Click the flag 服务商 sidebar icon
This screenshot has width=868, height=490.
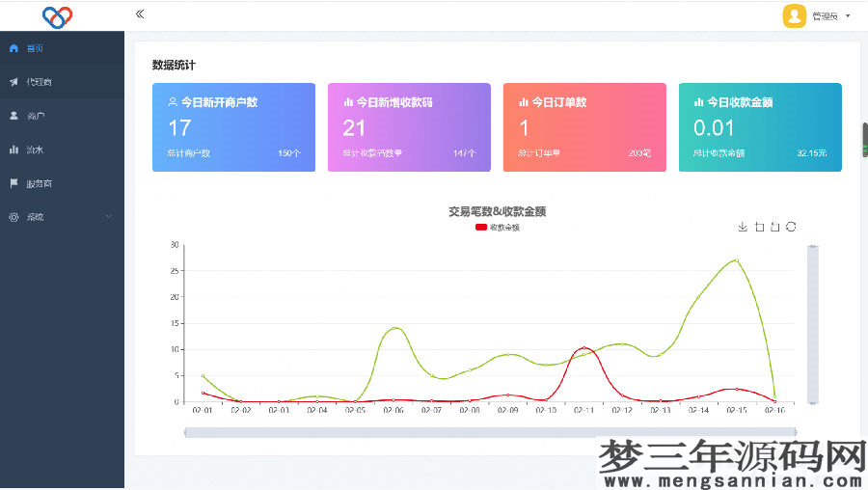14,183
